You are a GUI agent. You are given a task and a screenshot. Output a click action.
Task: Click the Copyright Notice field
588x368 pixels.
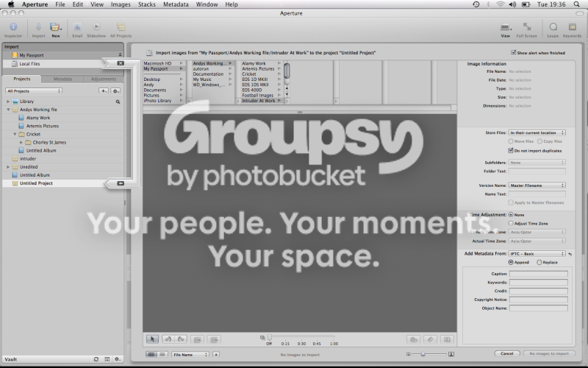coord(539,300)
